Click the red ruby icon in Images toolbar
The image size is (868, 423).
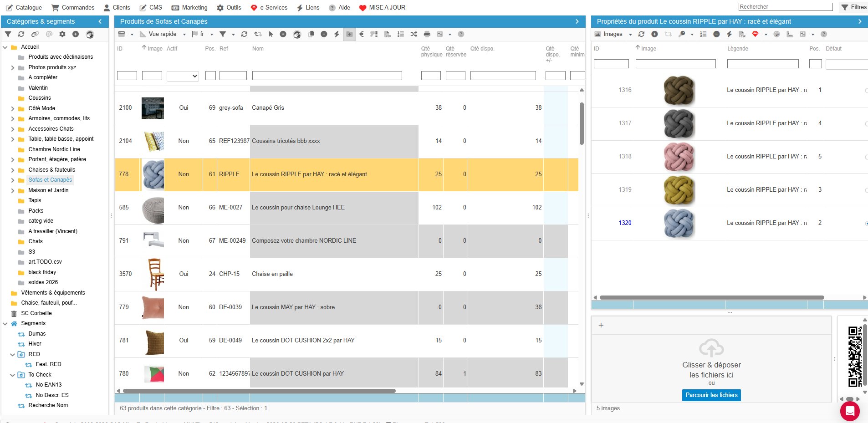(x=755, y=34)
